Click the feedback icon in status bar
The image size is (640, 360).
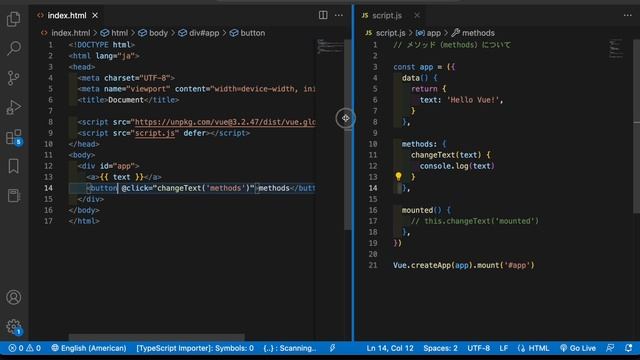(610, 348)
